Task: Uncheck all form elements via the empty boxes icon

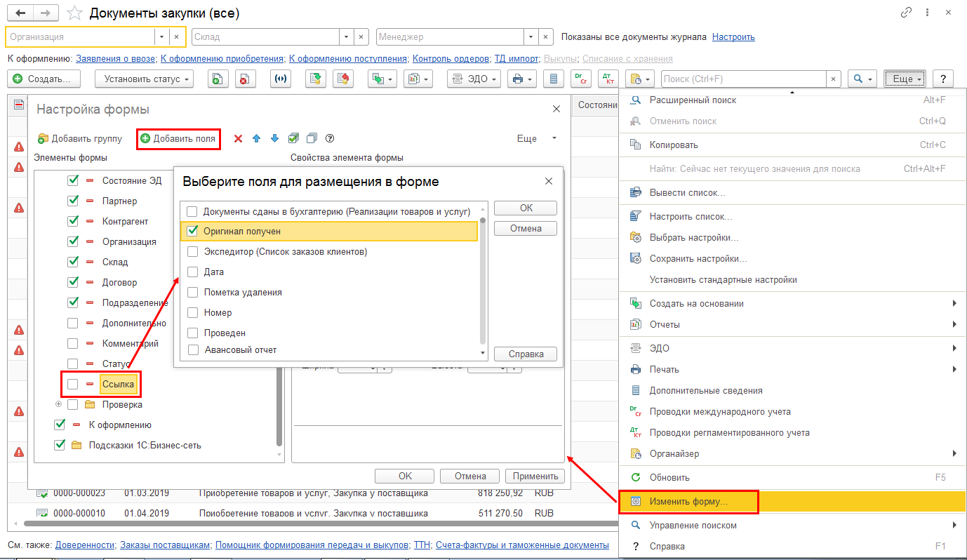Action: [312, 138]
